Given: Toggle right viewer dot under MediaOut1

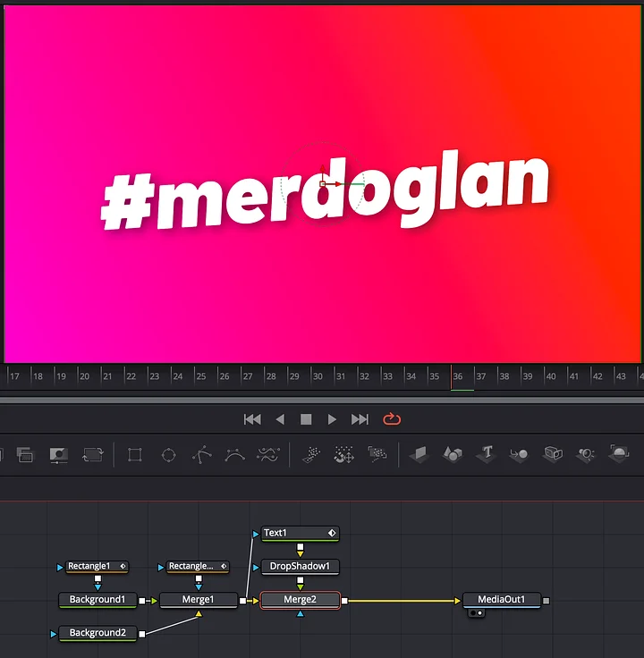Looking at the screenshot, I should [480, 613].
